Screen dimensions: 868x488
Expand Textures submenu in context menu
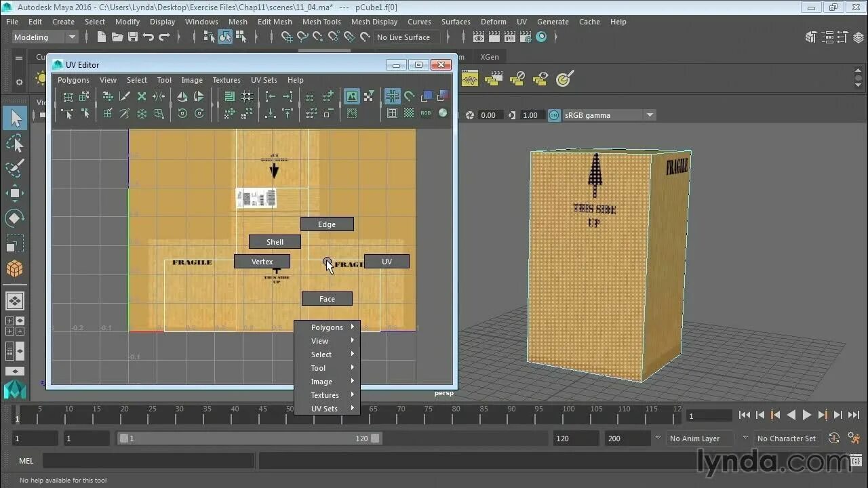[327, 395]
